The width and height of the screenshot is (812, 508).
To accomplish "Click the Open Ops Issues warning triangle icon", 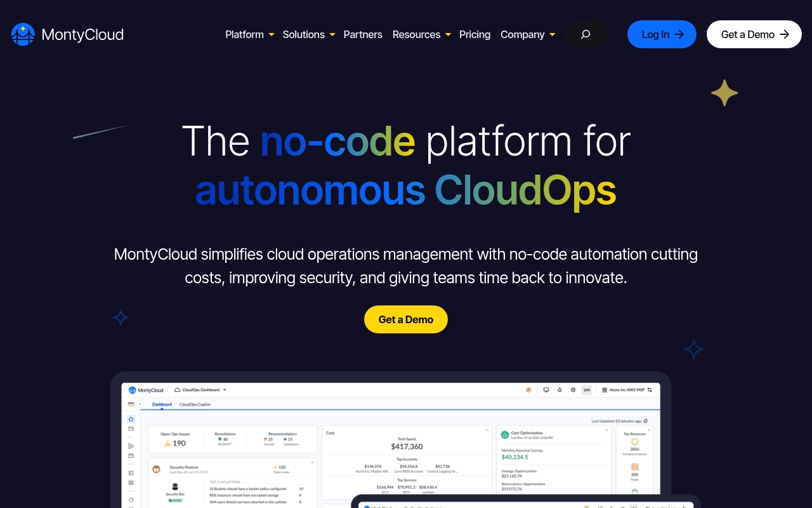I will (167, 443).
